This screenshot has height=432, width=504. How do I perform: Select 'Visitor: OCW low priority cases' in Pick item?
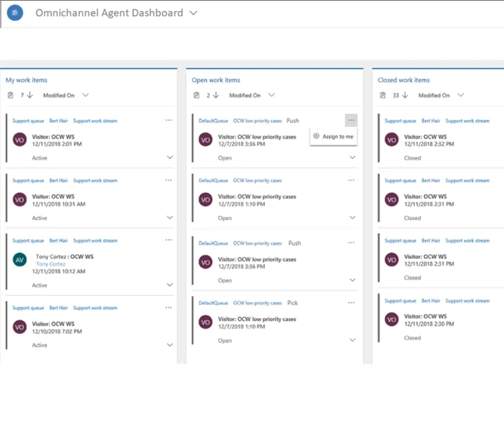tap(257, 320)
